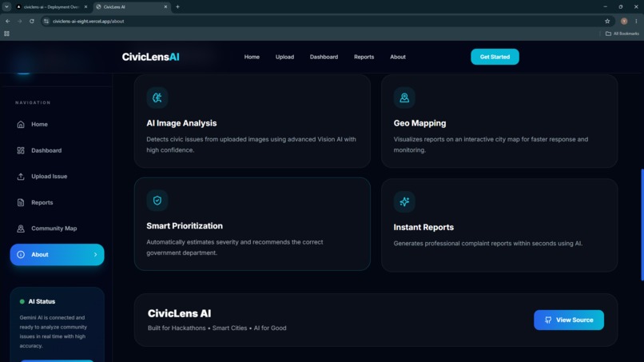644x362 pixels.
Task: Close the Deployment Overview tab
Action: point(85,7)
